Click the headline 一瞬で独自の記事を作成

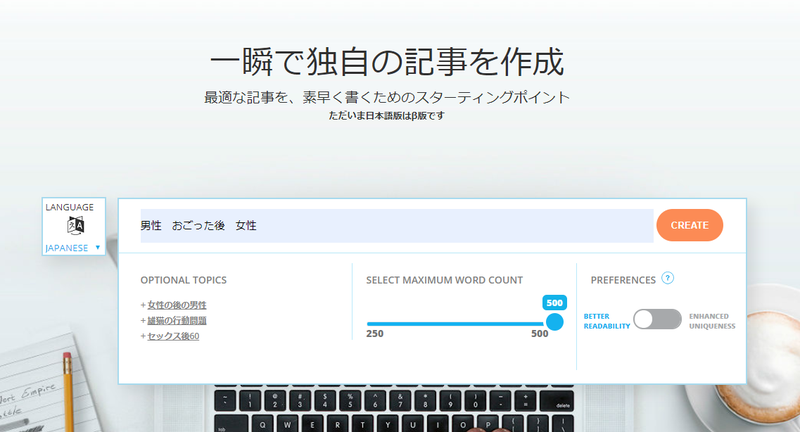pyautogui.click(x=387, y=62)
